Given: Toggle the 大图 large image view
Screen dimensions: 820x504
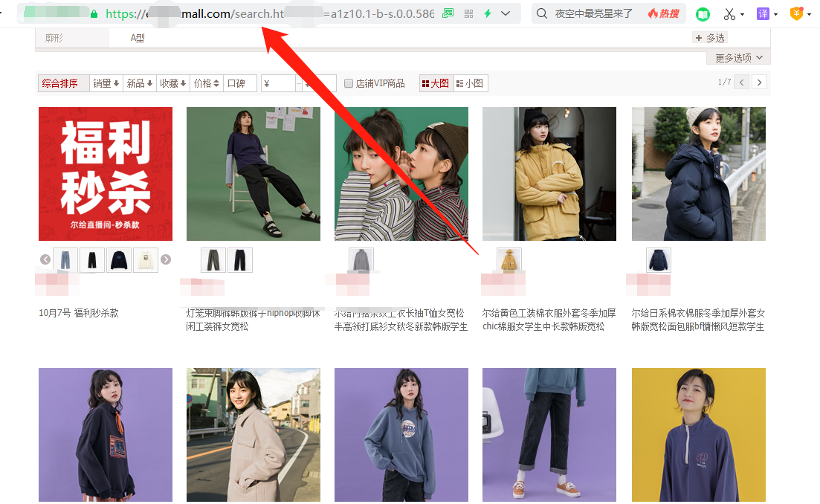Looking at the screenshot, I should (435, 83).
